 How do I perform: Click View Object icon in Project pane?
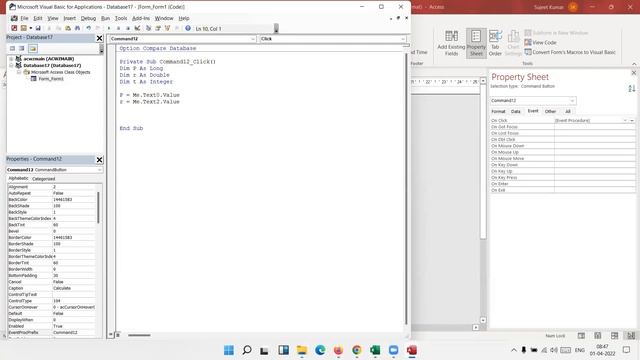22,49
